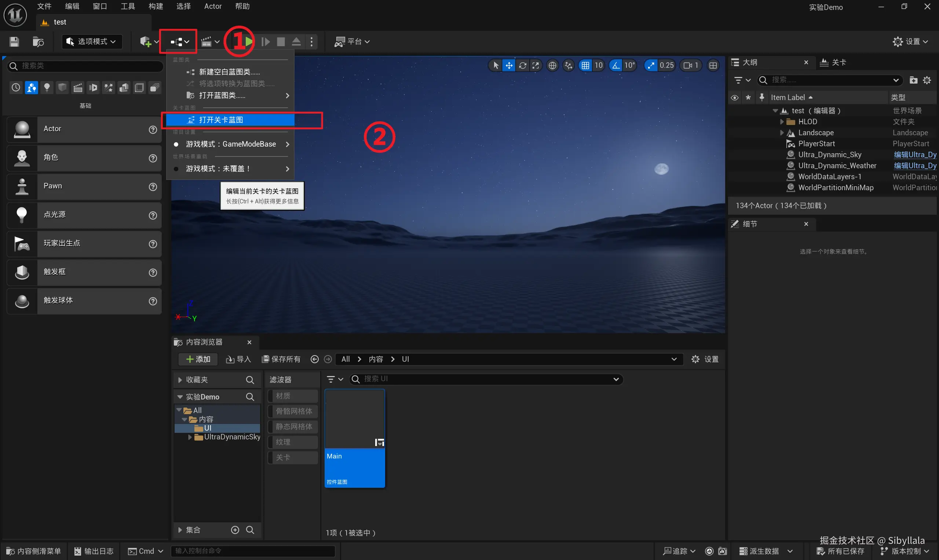The width and height of the screenshot is (939, 560).
Task: Click the save level disk icon
Action: click(x=14, y=41)
